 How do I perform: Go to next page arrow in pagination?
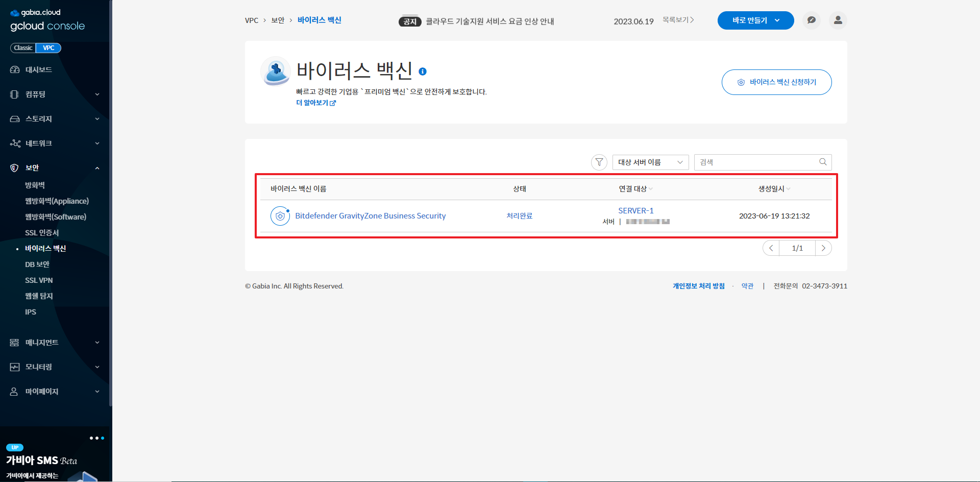(823, 248)
